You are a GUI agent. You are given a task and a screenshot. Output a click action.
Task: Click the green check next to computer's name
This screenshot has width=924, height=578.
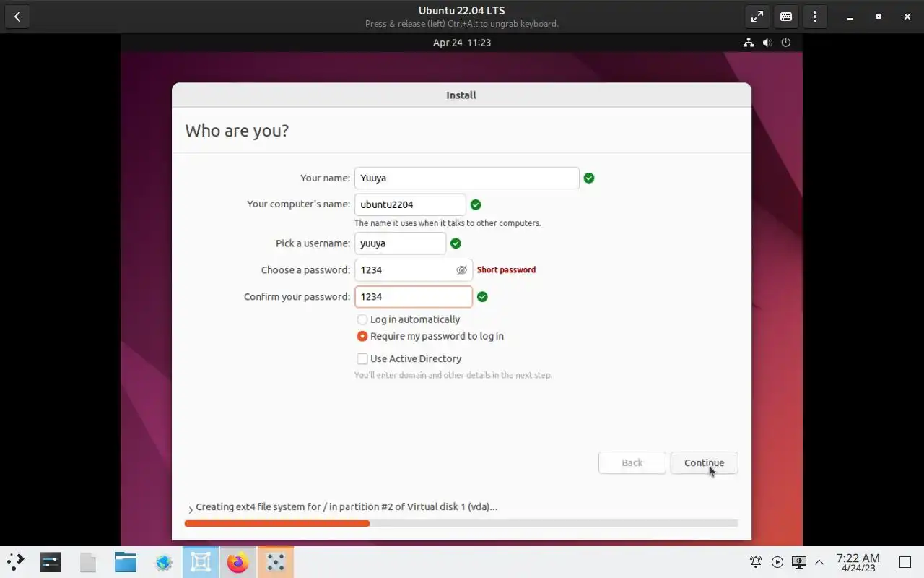476,204
